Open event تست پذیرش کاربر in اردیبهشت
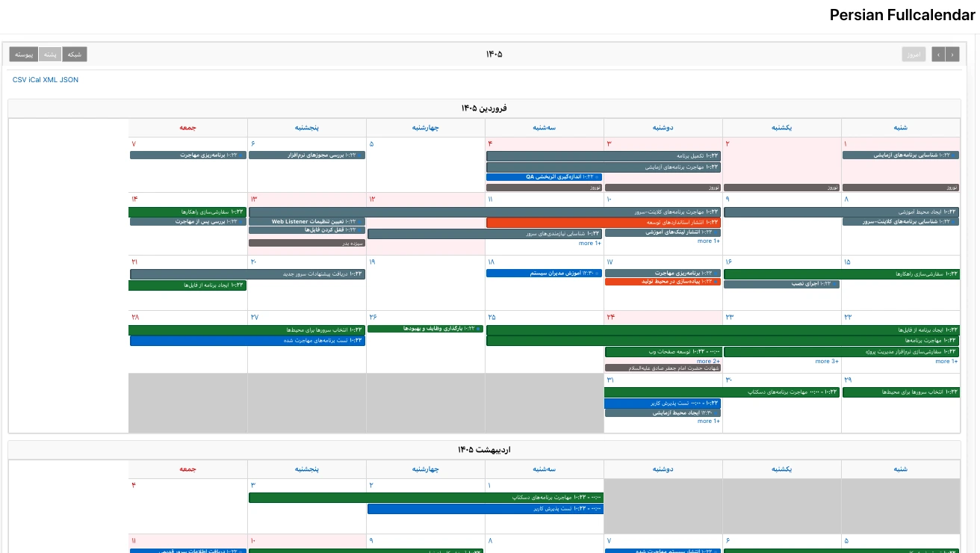 click(486, 509)
